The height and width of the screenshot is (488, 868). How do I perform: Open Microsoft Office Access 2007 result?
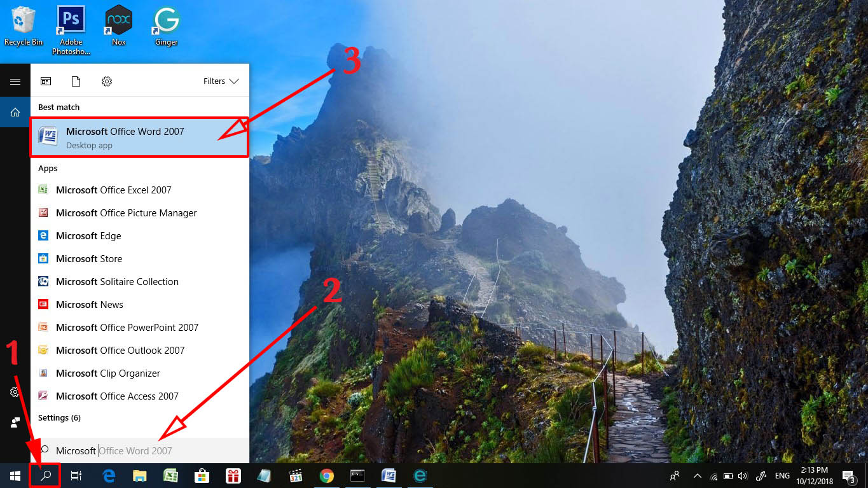(139, 396)
